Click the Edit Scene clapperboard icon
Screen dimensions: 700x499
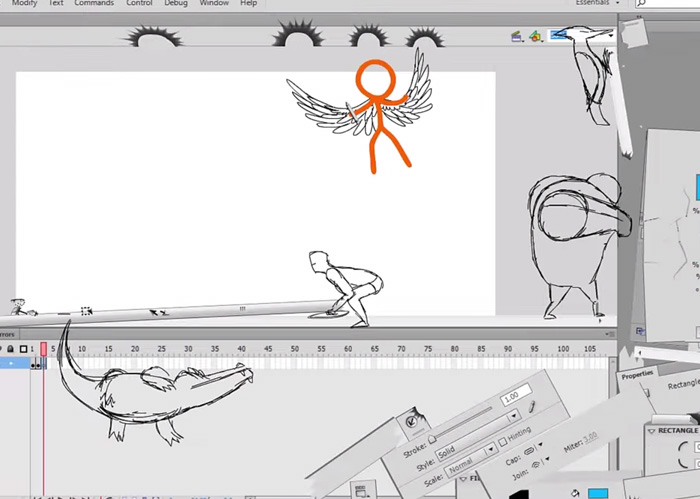[517, 37]
